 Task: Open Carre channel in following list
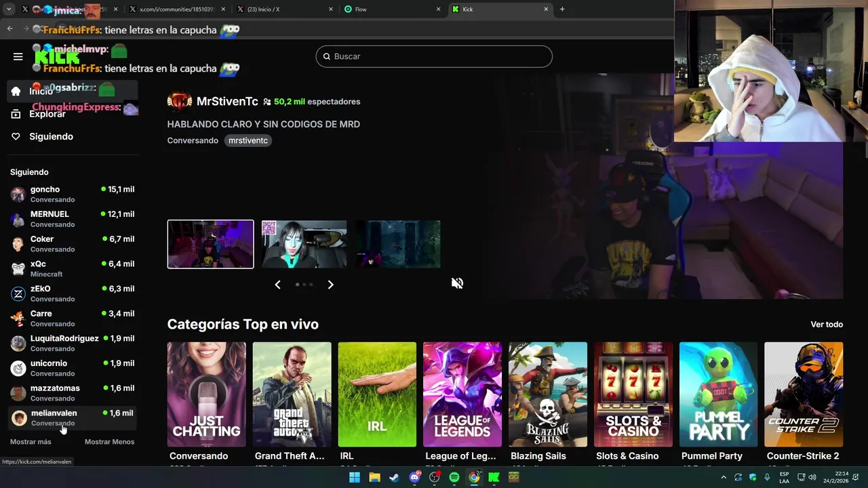pyautogui.click(x=72, y=319)
